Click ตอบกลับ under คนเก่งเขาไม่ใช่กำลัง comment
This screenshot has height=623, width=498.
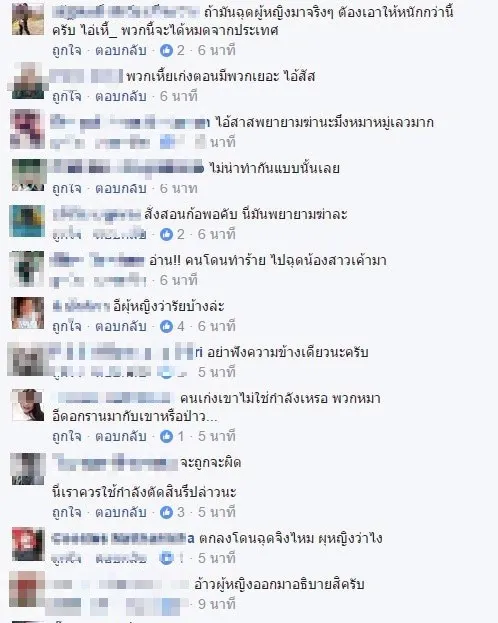click(121, 436)
